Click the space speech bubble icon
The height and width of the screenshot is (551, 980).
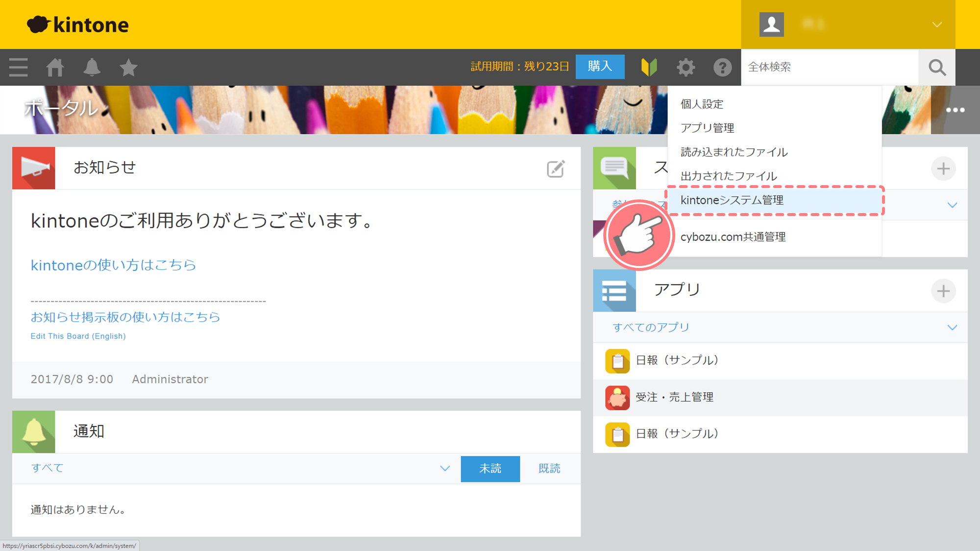(x=614, y=168)
